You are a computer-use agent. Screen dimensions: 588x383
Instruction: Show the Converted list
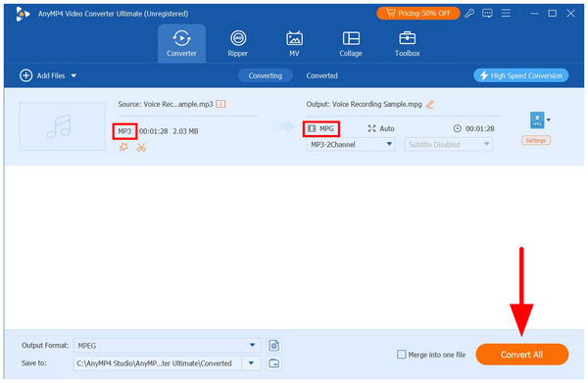[321, 75]
